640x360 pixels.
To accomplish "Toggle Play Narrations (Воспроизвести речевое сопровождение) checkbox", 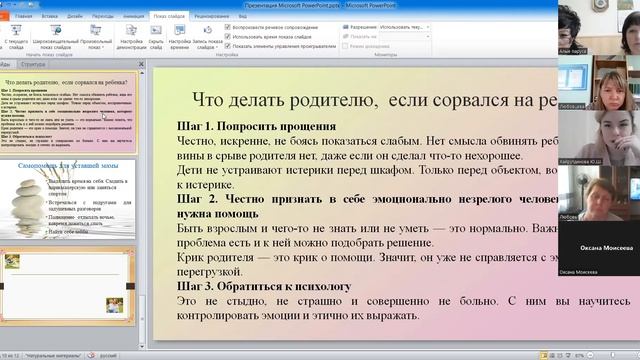I will 228,27.
